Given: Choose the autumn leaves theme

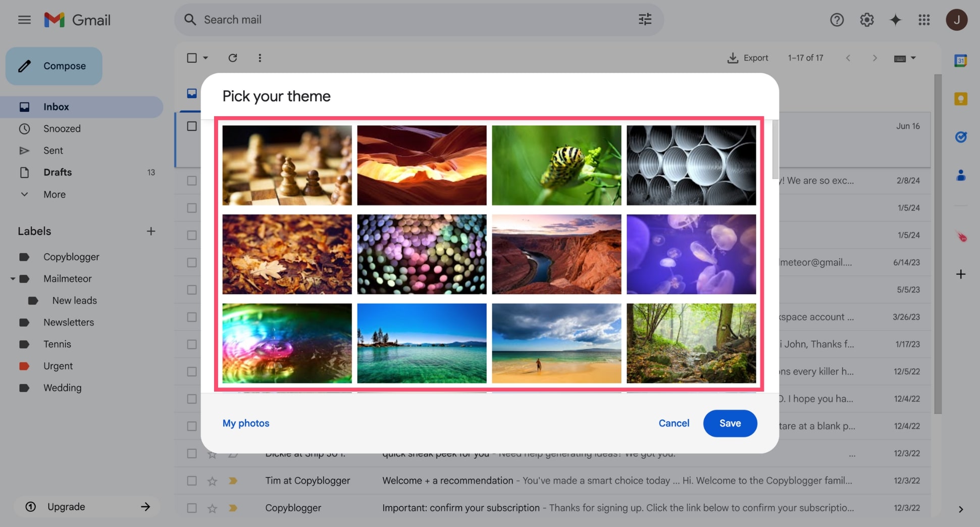Looking at the screenshot, I should [x=287, y=254].
